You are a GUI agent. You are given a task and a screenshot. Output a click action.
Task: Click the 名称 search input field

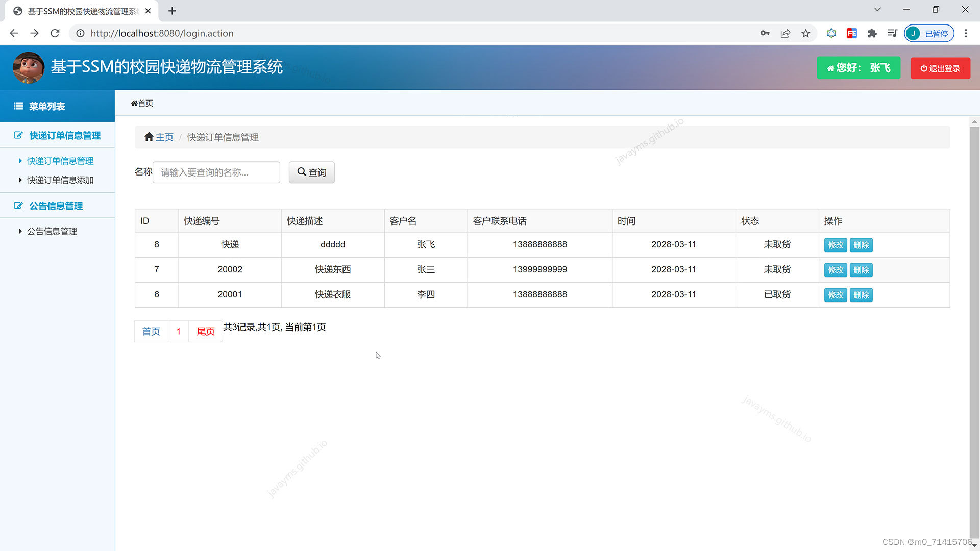click(216, 172)
